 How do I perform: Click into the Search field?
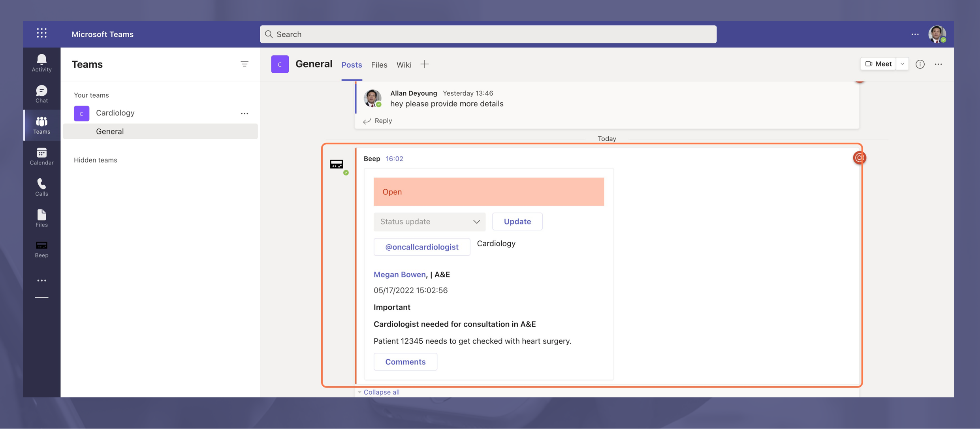(x=488, y=34)
